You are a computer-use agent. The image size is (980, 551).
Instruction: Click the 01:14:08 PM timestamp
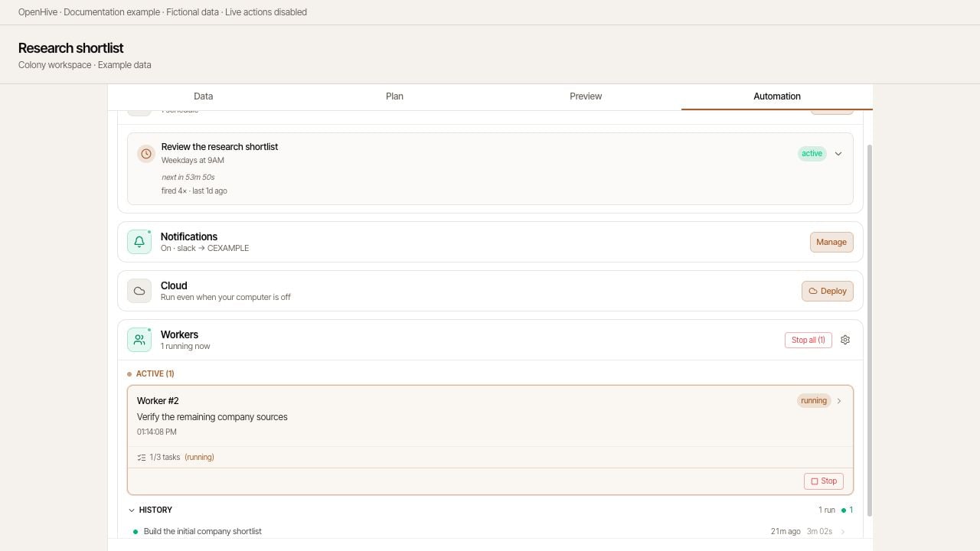[157, 432]
